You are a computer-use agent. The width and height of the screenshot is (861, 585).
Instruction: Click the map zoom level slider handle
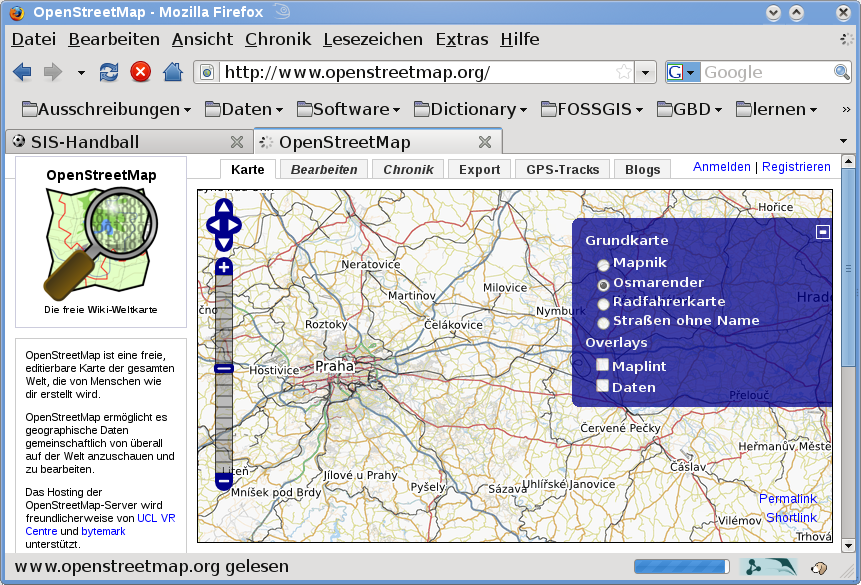point(224,368)
